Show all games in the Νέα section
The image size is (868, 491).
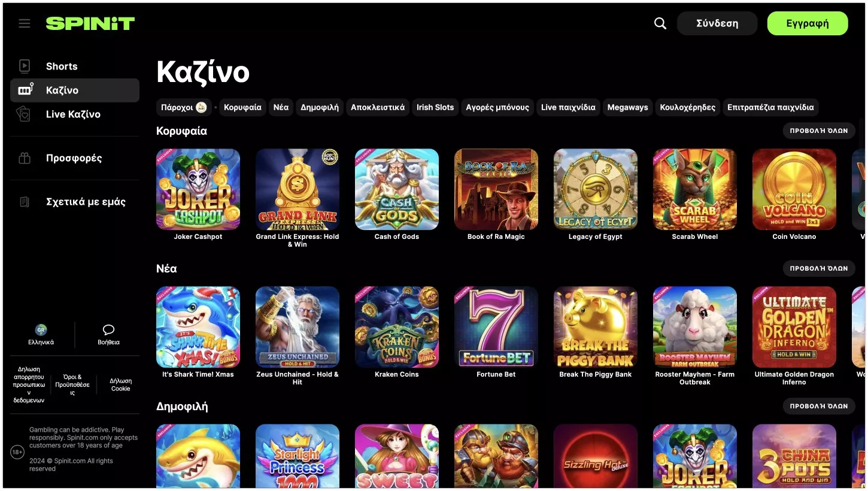819,268
